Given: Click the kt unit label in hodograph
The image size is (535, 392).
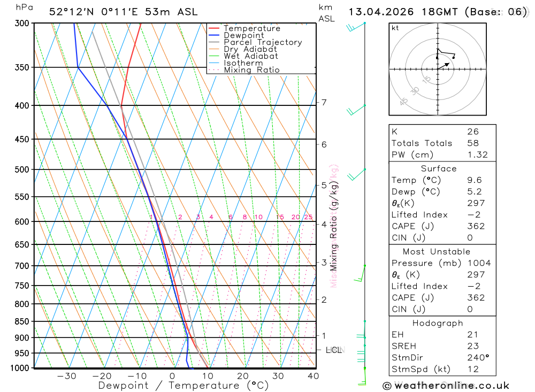Looking at the screenshot, I should pos(395,28).
